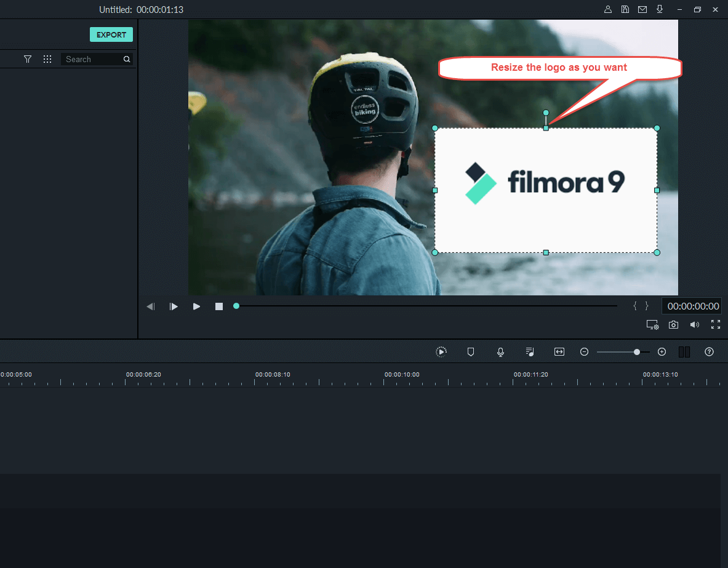728x568 pixels.
Task: Adjust the preview volume speaker icon
Action: pos(694,325)
